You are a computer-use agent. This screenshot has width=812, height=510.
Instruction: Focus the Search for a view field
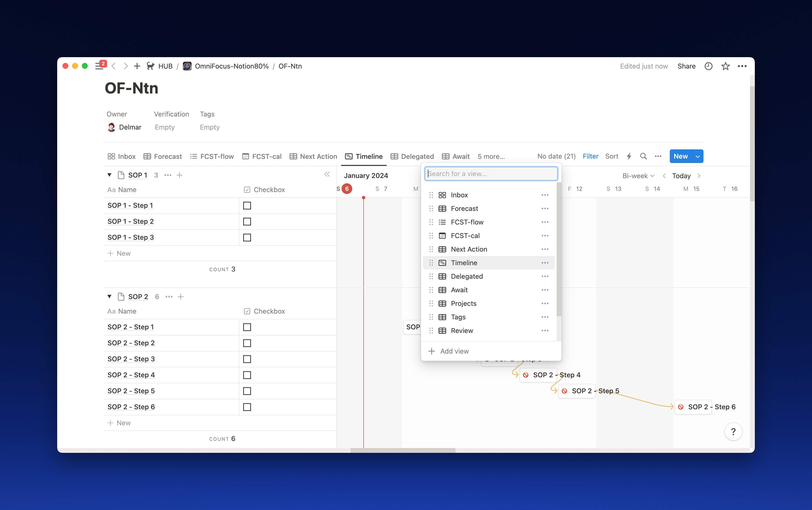pos(491,174)
